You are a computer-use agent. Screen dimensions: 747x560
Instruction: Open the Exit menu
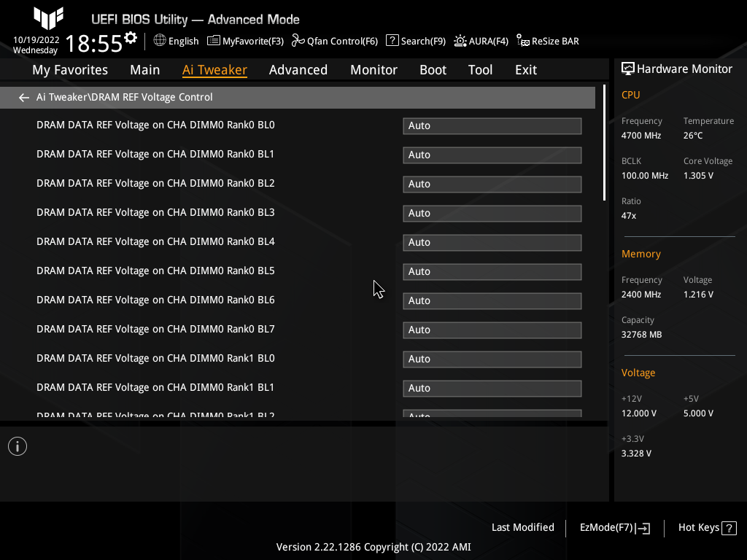coord(525,69)
